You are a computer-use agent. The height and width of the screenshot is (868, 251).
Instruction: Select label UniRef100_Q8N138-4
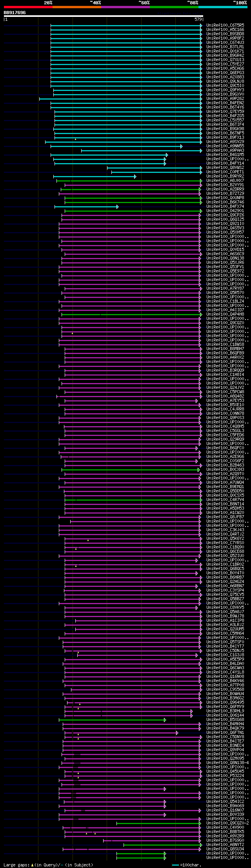227,763
